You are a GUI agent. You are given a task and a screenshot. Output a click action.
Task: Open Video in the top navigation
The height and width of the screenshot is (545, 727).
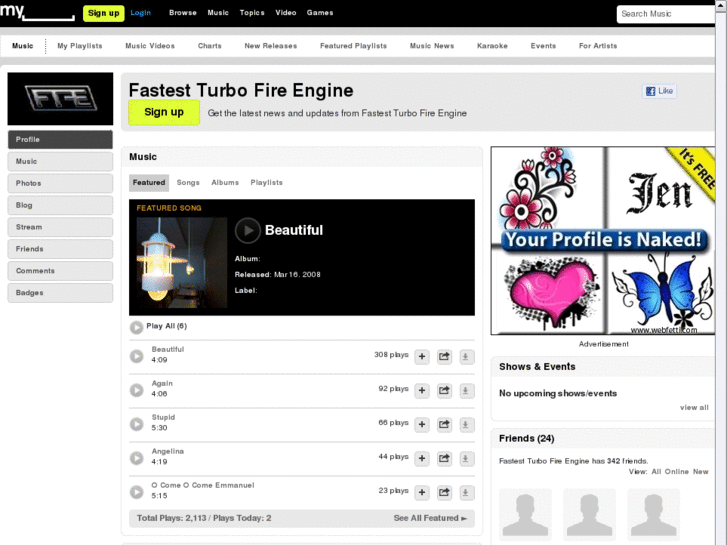click(286, 13)
